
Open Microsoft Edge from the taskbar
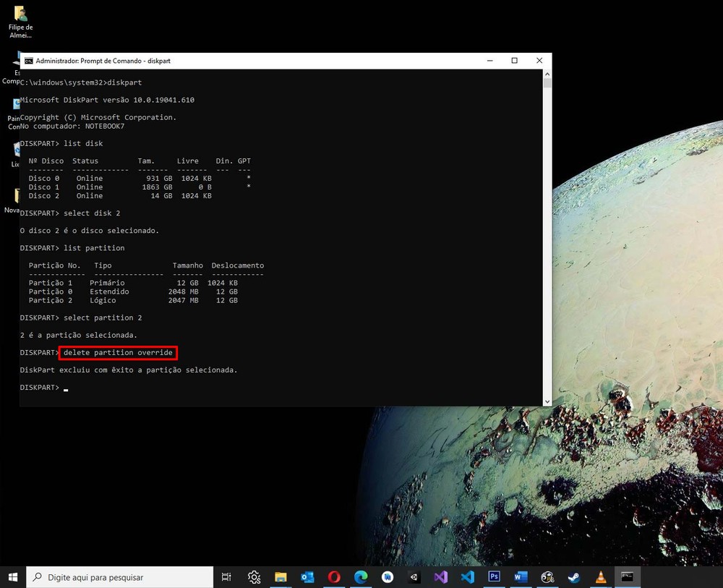coord(361,577)
